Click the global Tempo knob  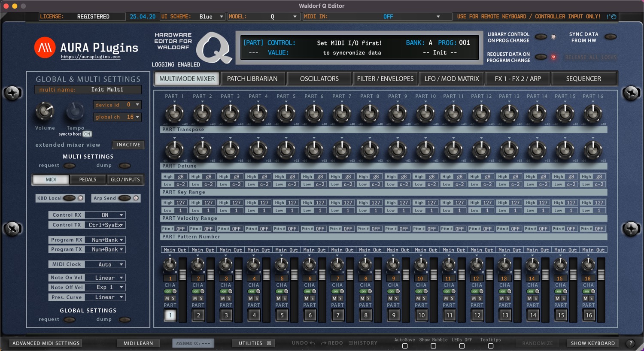coord(75,112)
